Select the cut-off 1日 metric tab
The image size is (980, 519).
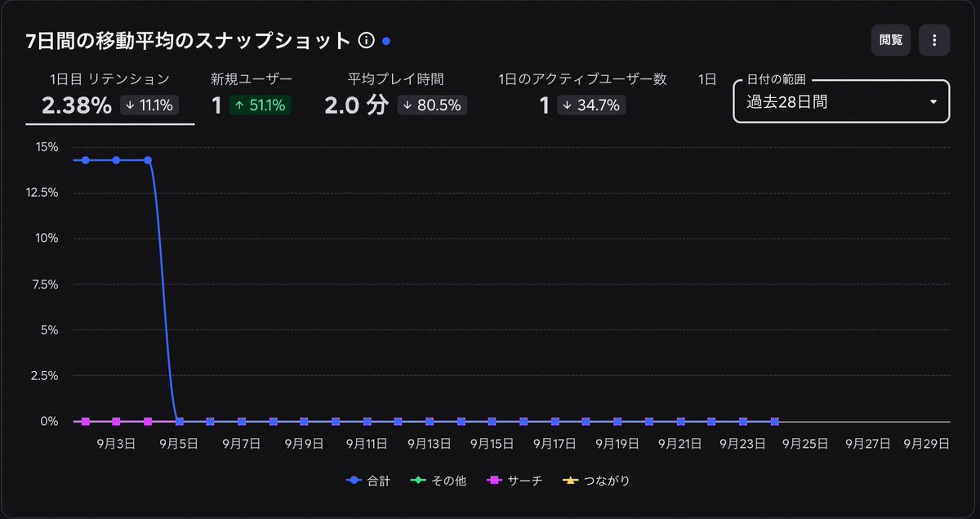pyautogui.click(x=707, y=79)
